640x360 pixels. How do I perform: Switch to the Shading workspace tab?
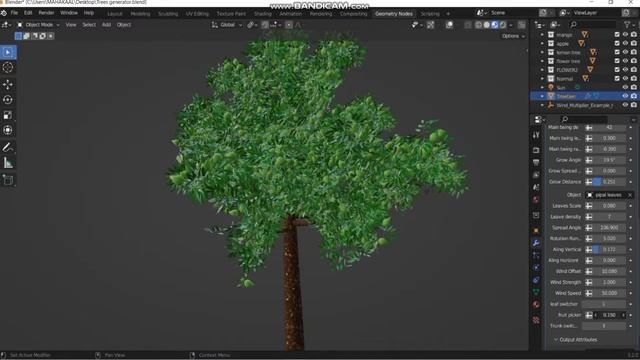(x=262, y=13)
